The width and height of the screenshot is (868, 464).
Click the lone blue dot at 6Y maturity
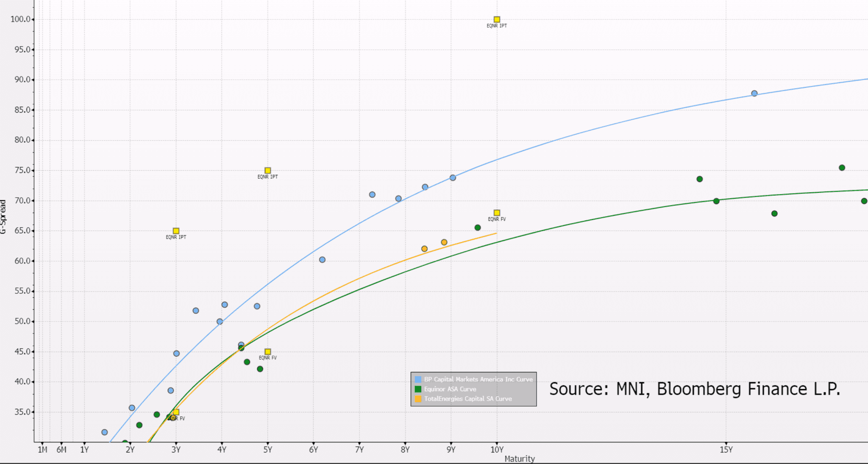pos(322,260)
